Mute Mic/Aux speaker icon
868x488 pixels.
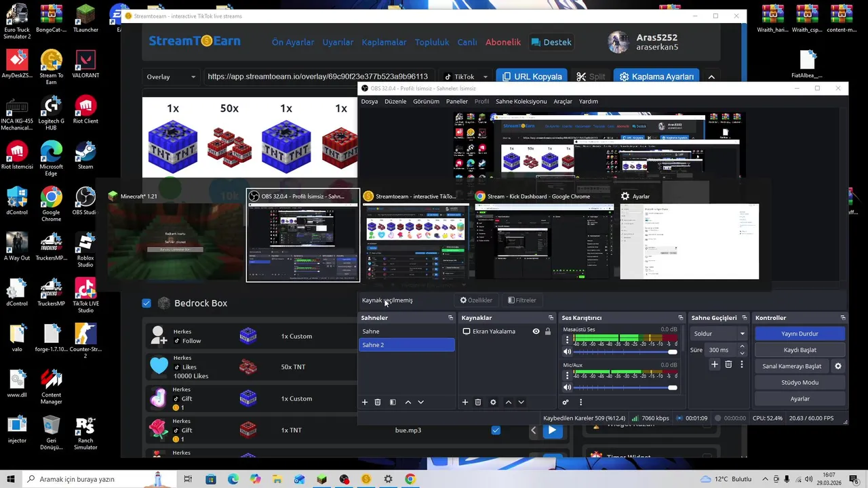pyautogui.click(x=567, y=388)
